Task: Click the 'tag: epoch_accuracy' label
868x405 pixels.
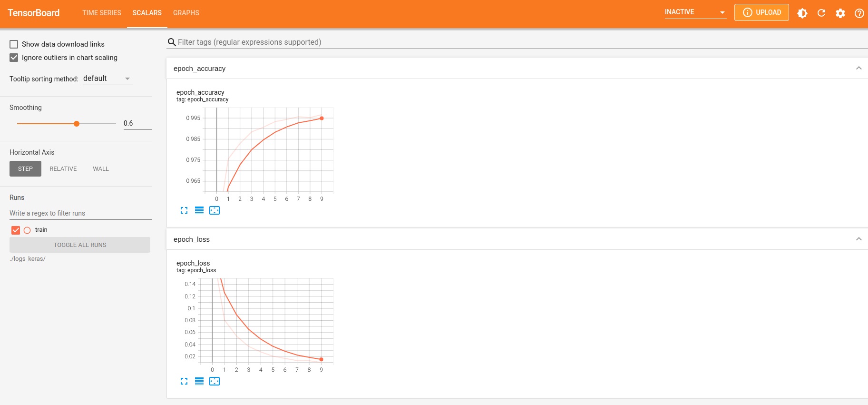Action: pyautogui.click(x=203, y=99)
